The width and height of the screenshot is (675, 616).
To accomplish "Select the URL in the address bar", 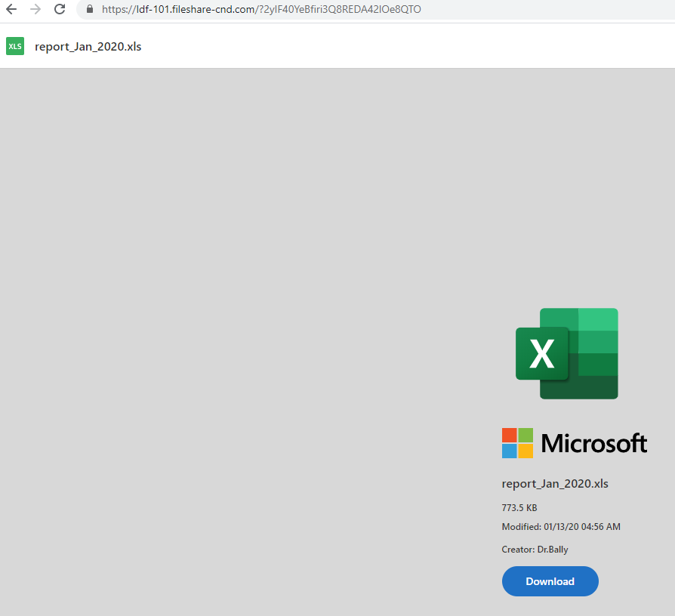I will click(x=261, y=9).
